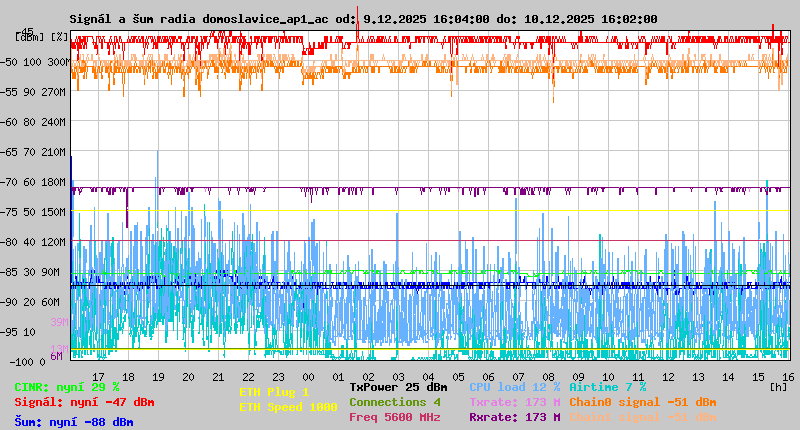Click the orange Chain0 signal legend entry
The width and height of the screenshot is (800, 430).
641,402
